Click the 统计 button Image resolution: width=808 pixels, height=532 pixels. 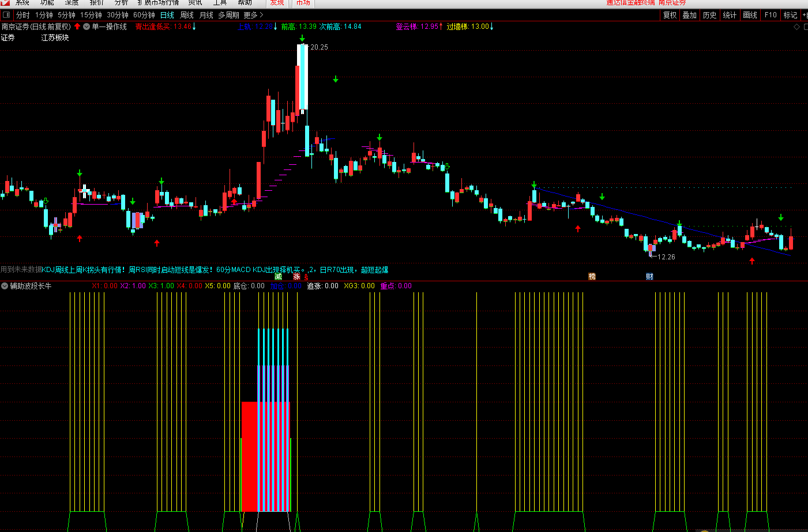pyautogui.click(x=730, y=15)
